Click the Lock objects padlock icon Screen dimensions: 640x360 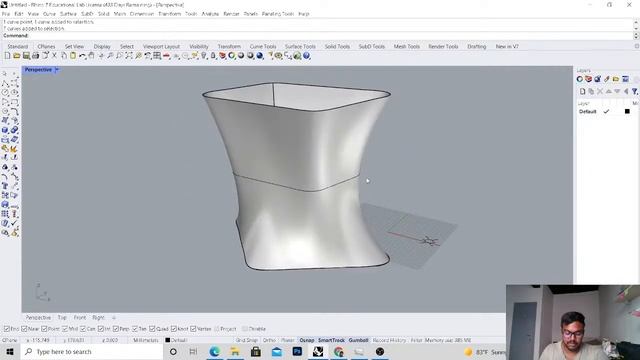coord(213,56)
